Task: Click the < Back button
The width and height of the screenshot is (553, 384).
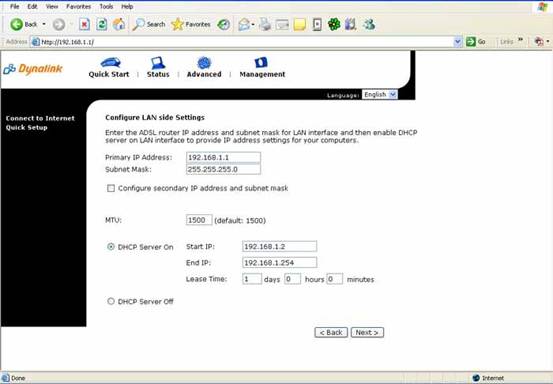Action: 331,333
